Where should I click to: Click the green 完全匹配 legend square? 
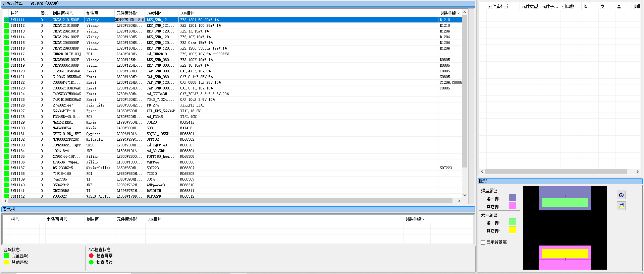6,256
